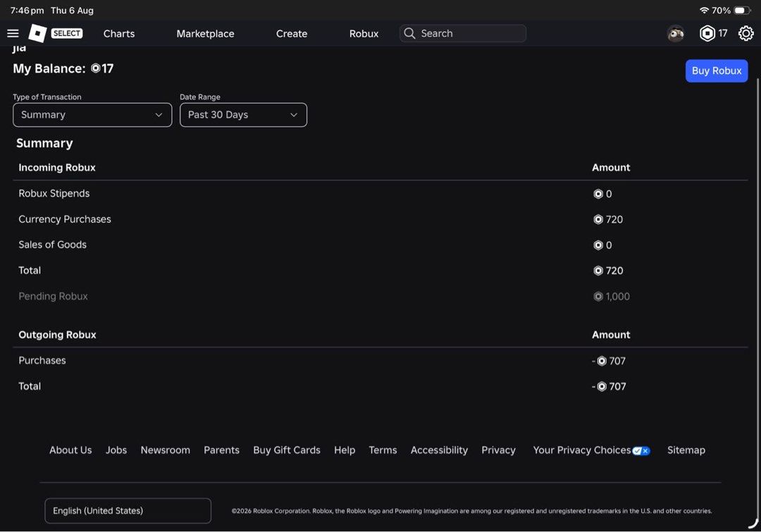Go to the Charts tab
This screenshot has height=532, width=761.
(119, 34)
